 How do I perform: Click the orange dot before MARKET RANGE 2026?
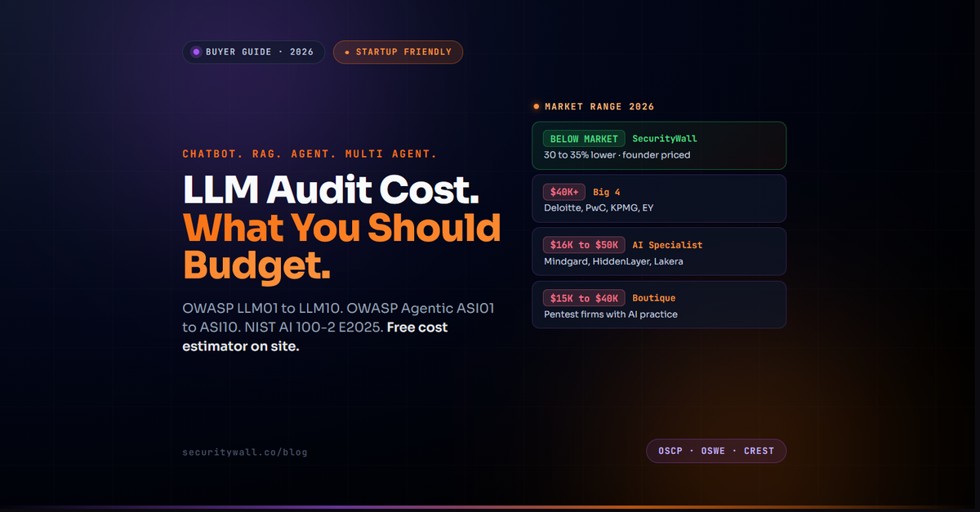click(537, 106)
